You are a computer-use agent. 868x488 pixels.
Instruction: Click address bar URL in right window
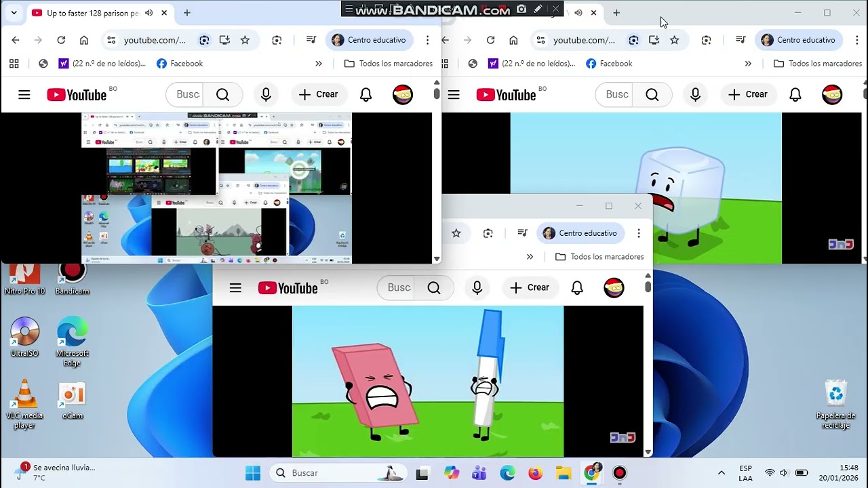(584, 40)
